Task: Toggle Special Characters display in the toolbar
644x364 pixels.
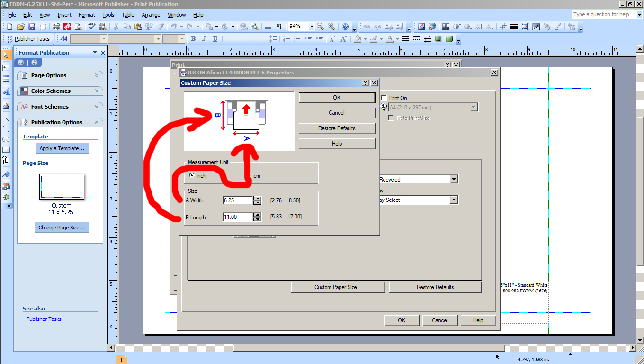Action: coord(279,27)
